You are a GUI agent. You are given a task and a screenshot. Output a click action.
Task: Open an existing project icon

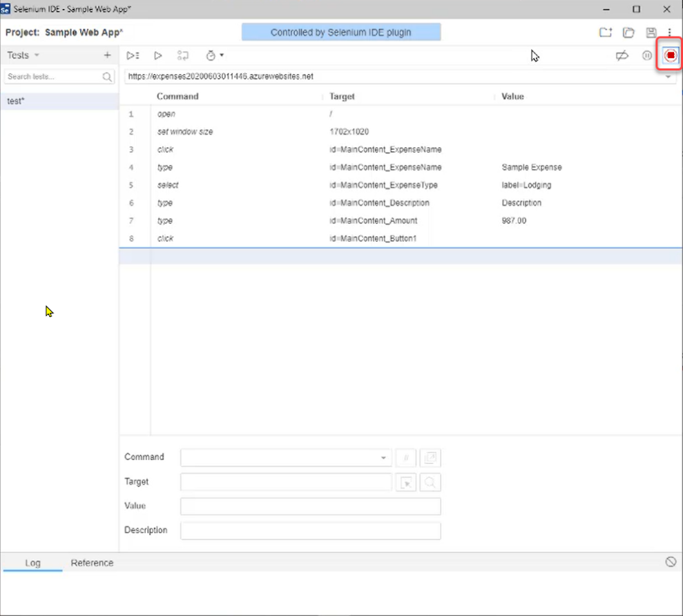[x=628, y=32]
